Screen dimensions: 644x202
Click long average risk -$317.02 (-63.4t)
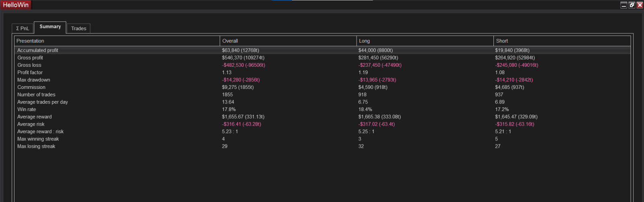click(x=377, y=124)
